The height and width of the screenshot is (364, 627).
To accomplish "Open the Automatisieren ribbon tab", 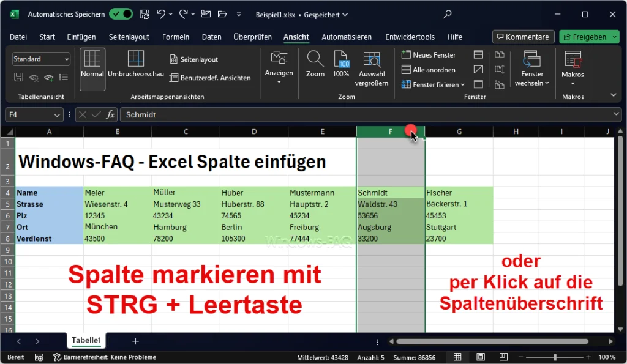I will coord(347,37).
